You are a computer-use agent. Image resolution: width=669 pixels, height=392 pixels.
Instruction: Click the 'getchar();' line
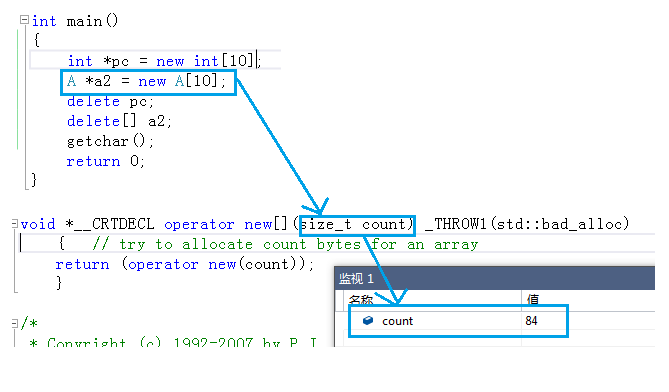click(110, 141)
